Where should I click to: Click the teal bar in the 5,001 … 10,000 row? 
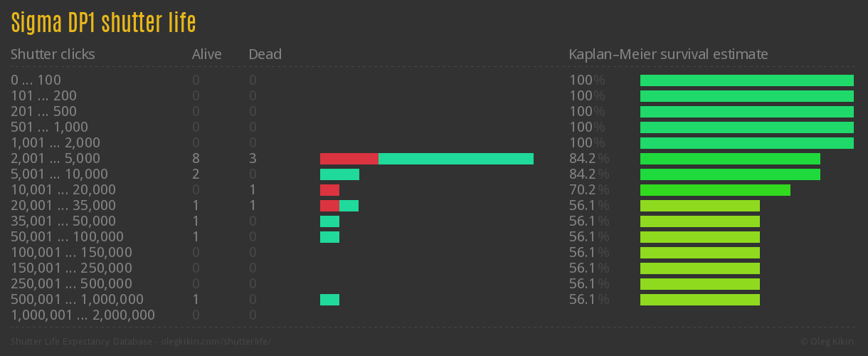[339, 174]
